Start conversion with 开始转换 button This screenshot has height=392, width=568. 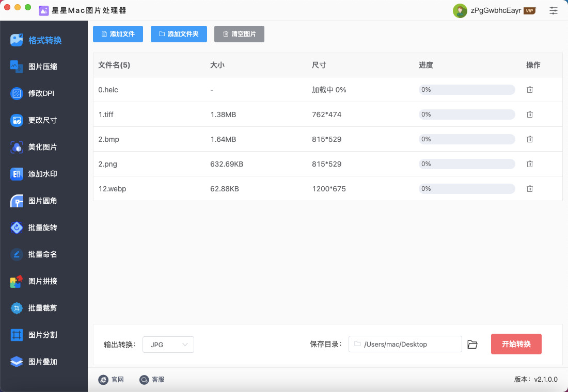[516, 344]
